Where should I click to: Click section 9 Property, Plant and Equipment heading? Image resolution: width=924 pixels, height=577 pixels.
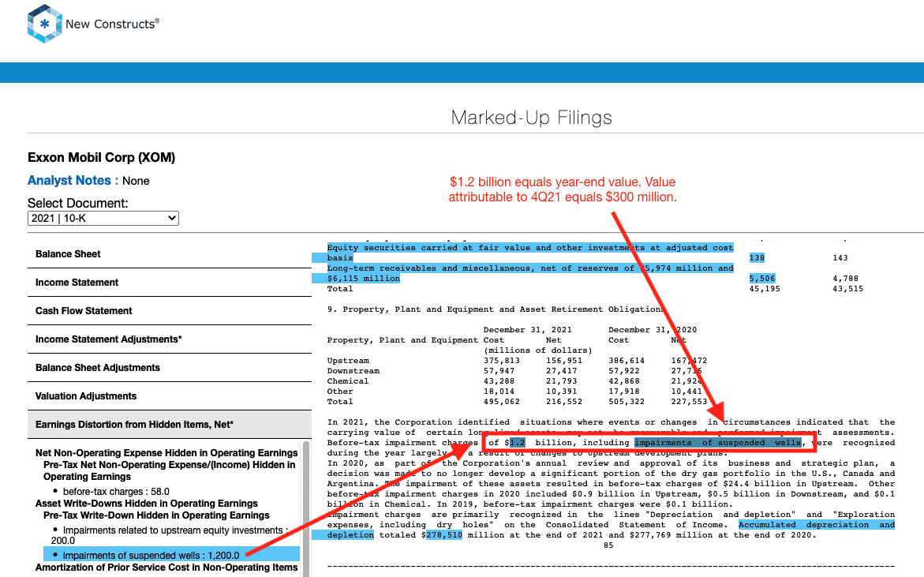496,309
